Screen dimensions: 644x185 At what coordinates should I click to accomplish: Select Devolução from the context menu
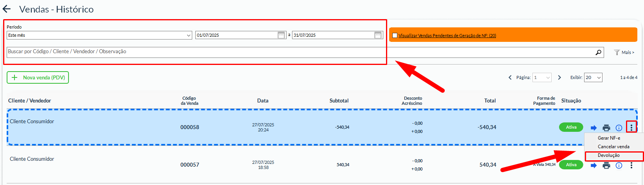609,155
